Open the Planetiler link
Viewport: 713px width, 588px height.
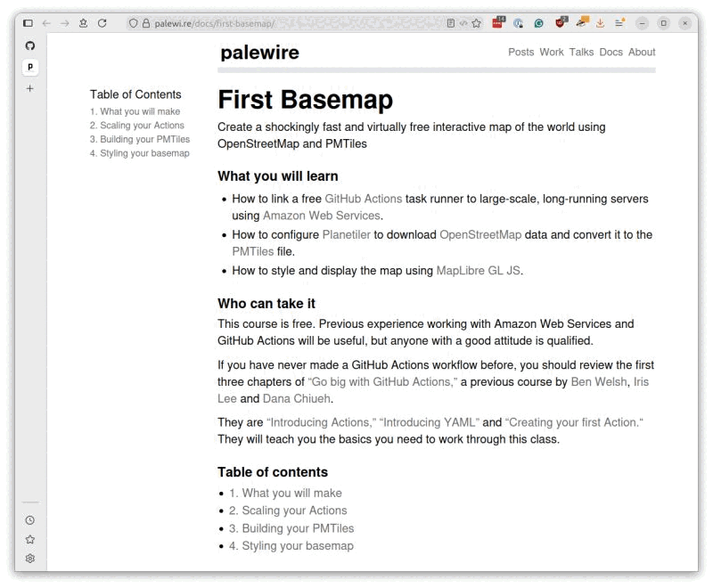347,234
